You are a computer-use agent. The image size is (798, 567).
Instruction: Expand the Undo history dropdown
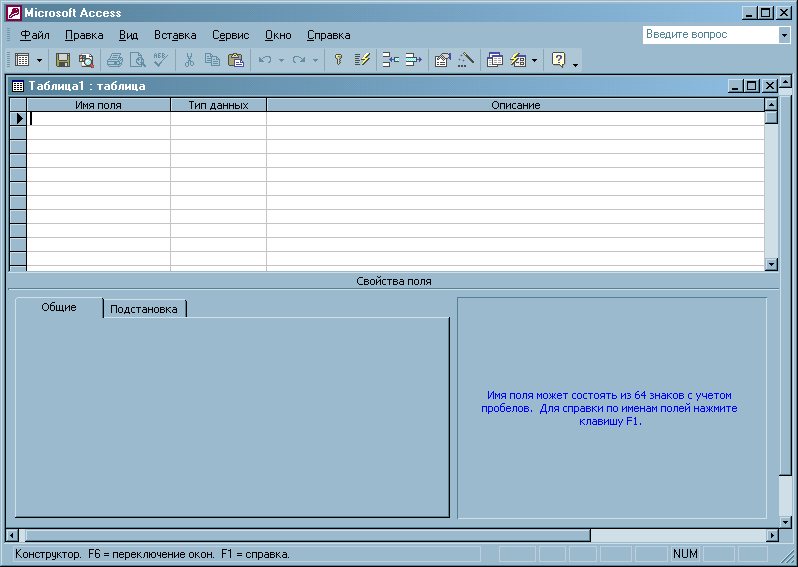pos(281,61)
